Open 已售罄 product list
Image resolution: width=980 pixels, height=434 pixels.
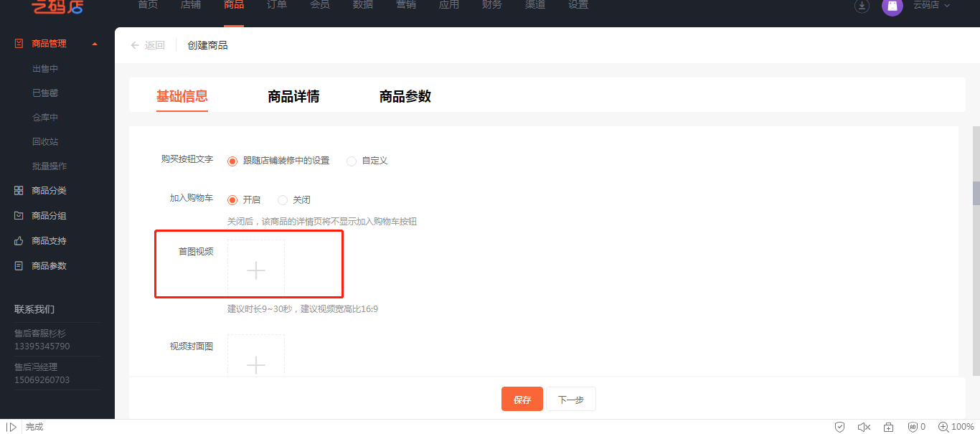pos(45,93)
